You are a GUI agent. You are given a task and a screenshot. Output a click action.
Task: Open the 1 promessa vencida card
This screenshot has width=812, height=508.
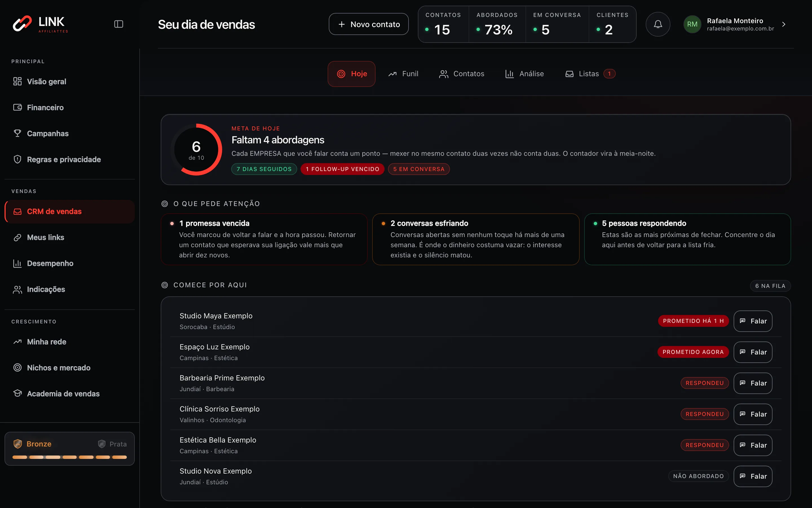coord(264,239)
